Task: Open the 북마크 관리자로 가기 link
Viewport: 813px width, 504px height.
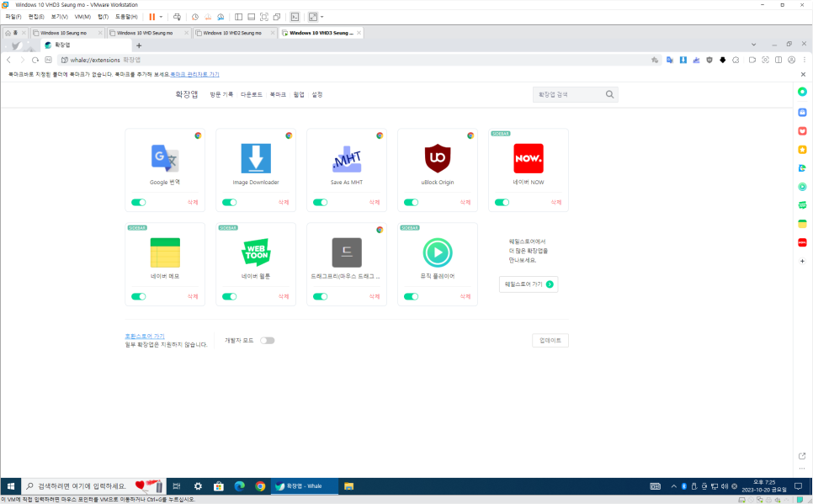Action: (194, 75)
